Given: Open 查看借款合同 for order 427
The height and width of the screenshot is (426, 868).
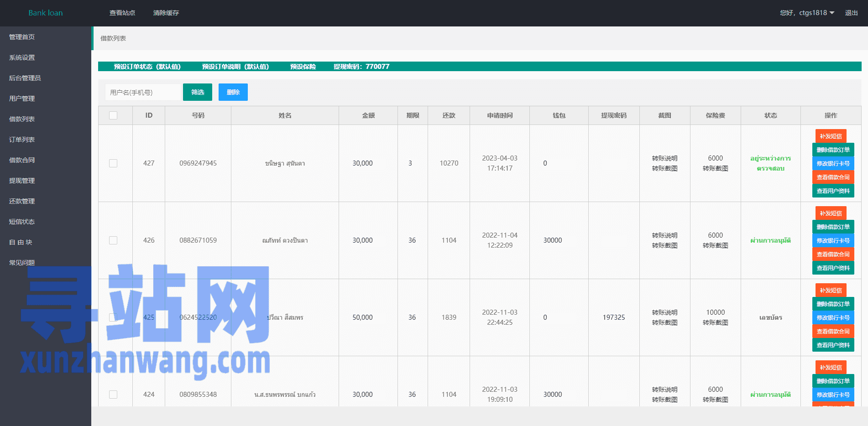Looking at the screenshot, I should point(833,177).
